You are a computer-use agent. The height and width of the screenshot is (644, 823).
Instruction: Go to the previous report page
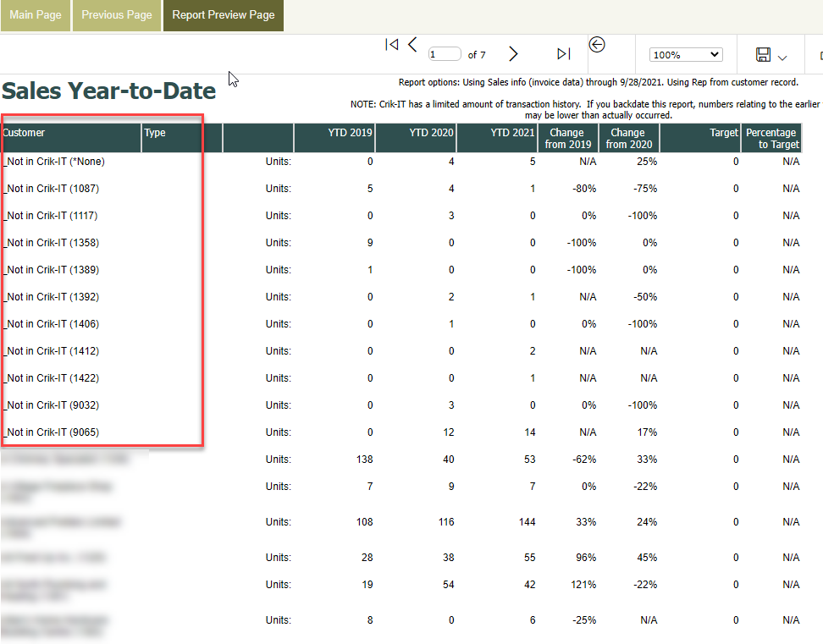pos(412,45)
